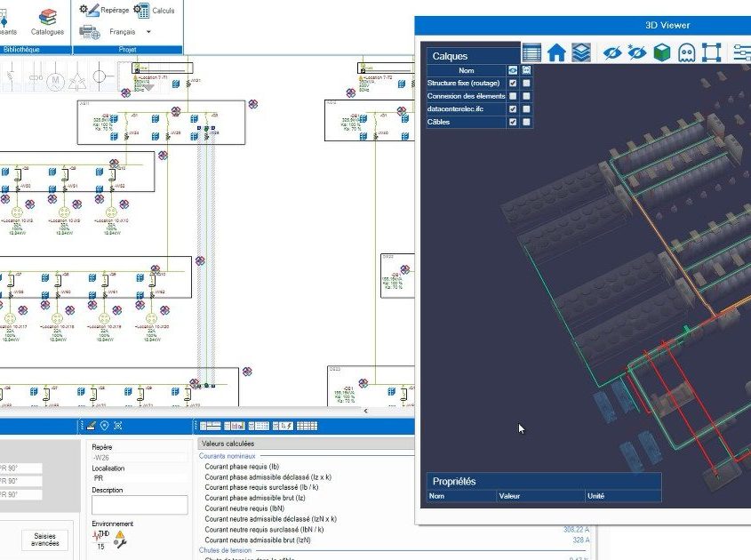Click the list/table view icon in 3D Viewer
The image size is (751, 560).
click(531, 52)
